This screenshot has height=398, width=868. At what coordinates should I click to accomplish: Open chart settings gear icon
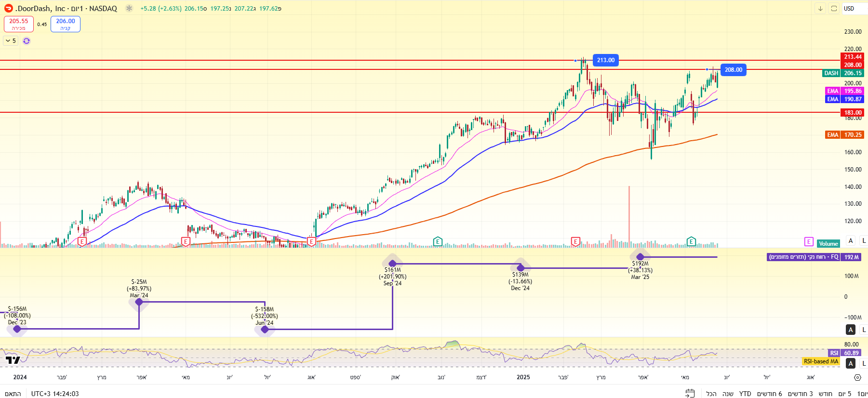[x=857, y=377]
